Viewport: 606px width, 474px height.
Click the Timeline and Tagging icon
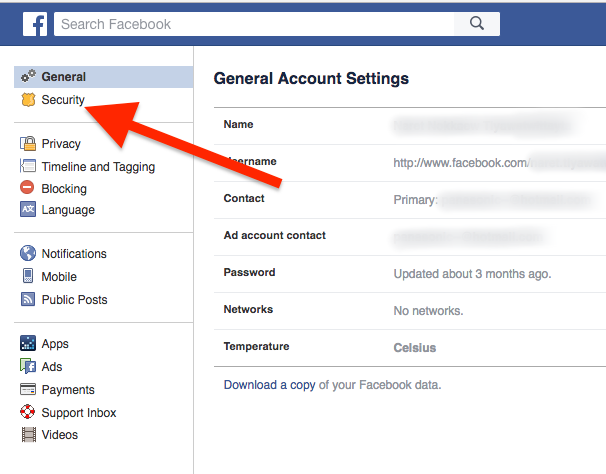[x=28, y=166]
